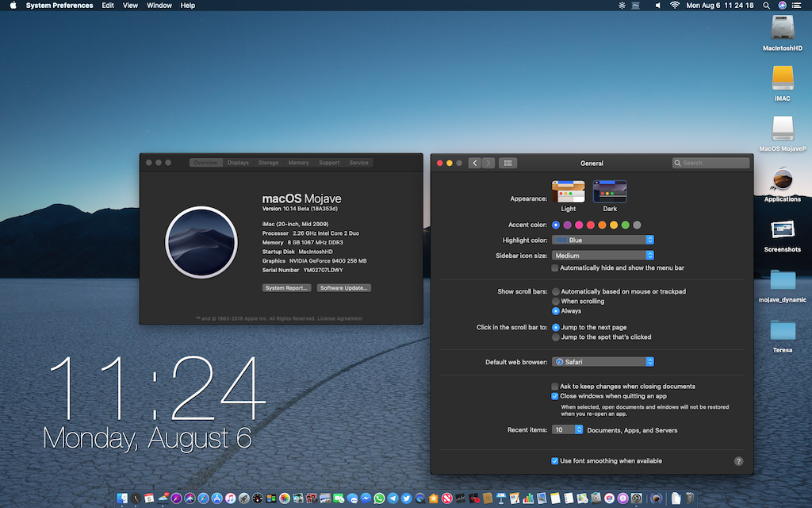812x508 pixels.
Task: Enable automatically hide and show menu bar
Action: pyautogui.click(x=554, y=268)
